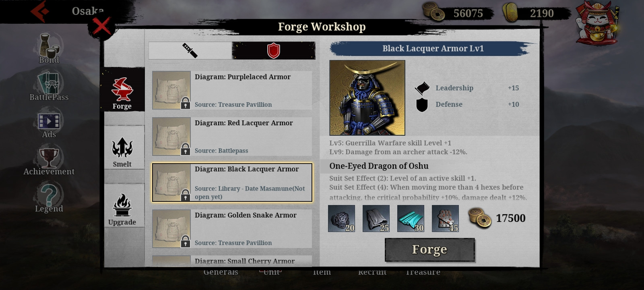Switch to the armor shield tab
Viewport: 644px width, 290px height.
pyautogui.click(x=274, y=51)
